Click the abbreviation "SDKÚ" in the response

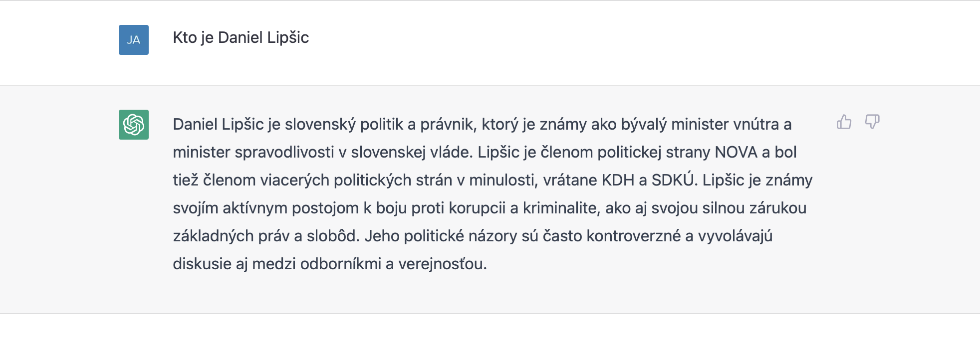click(x=673, y=180)
